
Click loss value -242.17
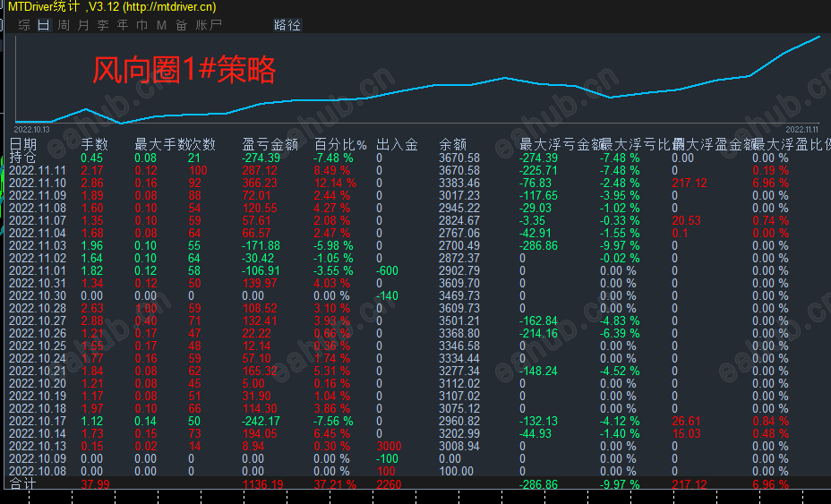pyautogui.click(x=261, y=422)
